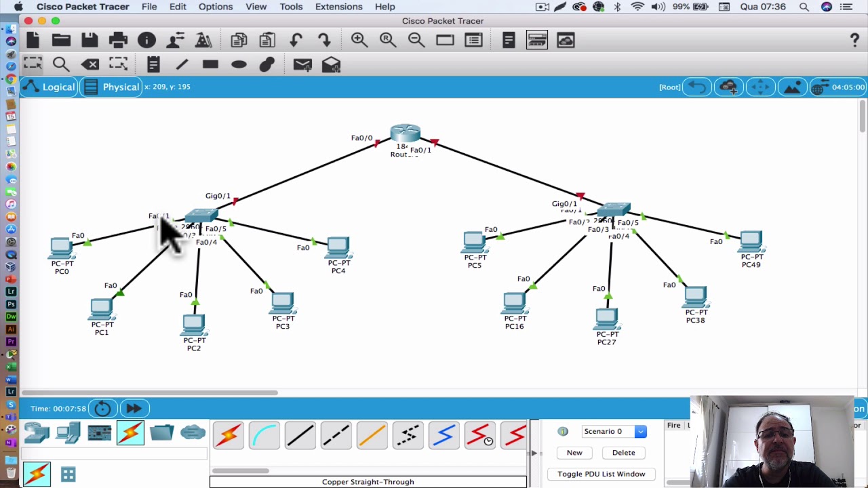Open the Tools menu
The image size is (868, 488).
coord(291,7)
